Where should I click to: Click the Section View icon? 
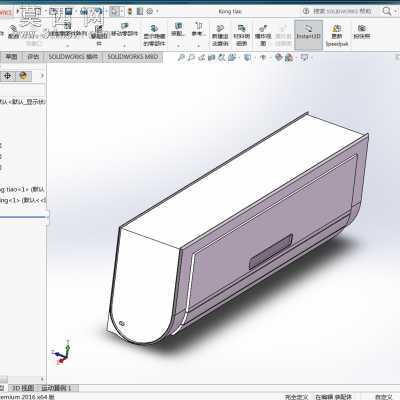(211, 58)
